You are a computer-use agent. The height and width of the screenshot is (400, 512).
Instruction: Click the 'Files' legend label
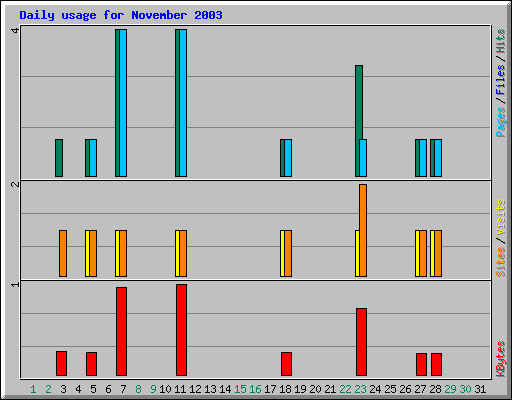coord(501,80)
